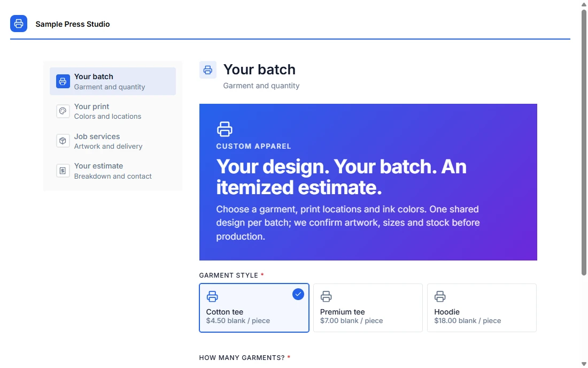Click the "$18.00 blank / piece" price text
Screen dimensions: 588x368
pyautogui.click(x=468, y=321)
